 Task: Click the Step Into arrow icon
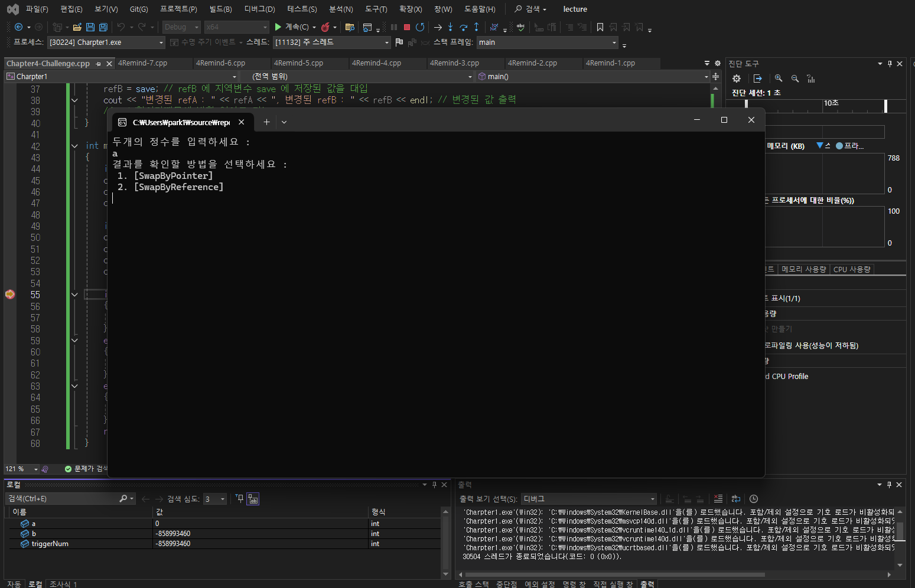click(x=450, y=27)
